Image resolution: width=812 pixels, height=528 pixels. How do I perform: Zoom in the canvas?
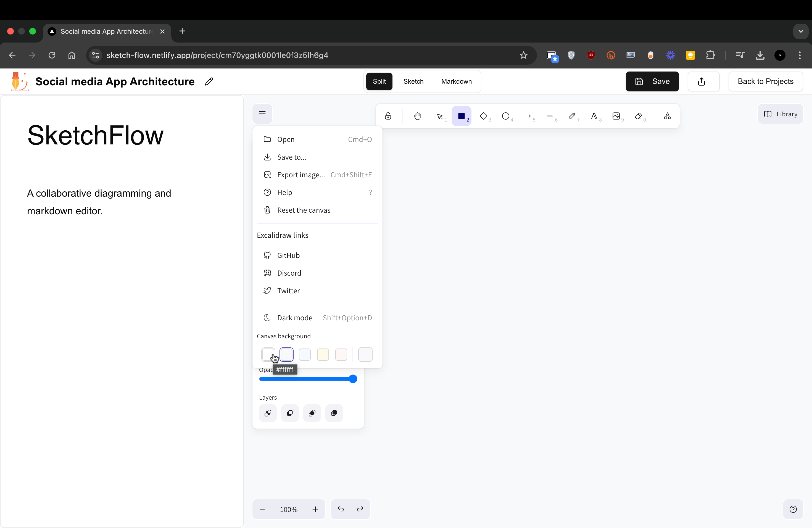(315, 509)
